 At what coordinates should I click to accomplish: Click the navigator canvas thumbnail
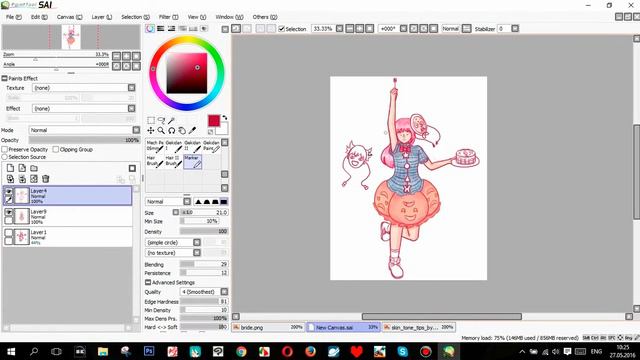(71, 37)
